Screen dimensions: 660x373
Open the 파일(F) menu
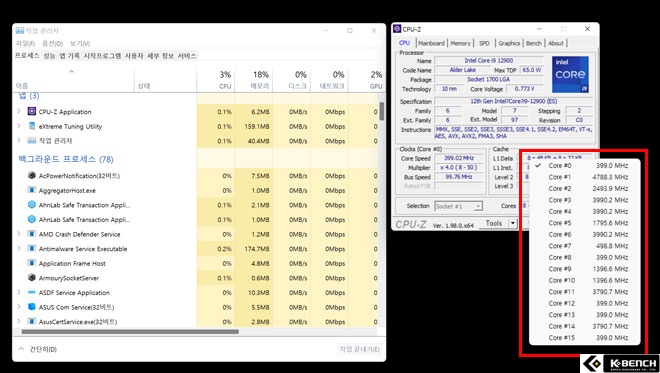[x=25, y=43]
